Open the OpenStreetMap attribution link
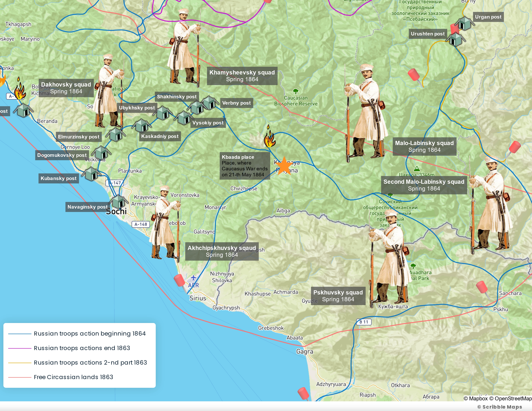 511,399
